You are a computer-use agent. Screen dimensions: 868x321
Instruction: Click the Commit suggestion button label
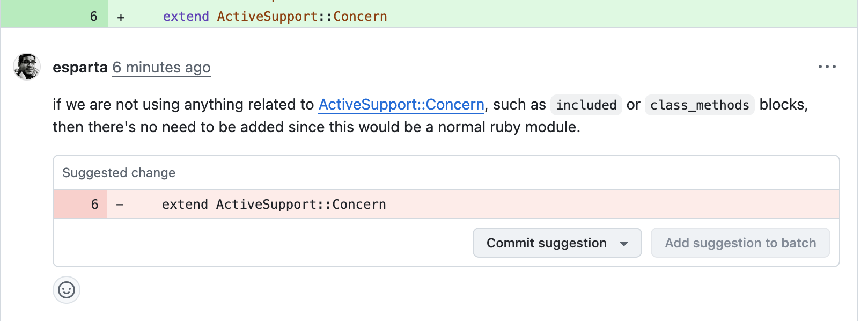[546, 243]
